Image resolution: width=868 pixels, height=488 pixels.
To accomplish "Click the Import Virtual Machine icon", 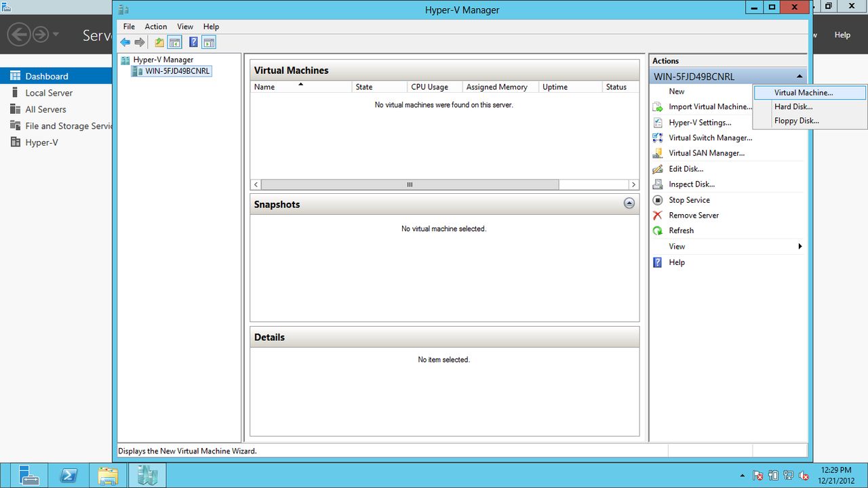I will 657,107.
